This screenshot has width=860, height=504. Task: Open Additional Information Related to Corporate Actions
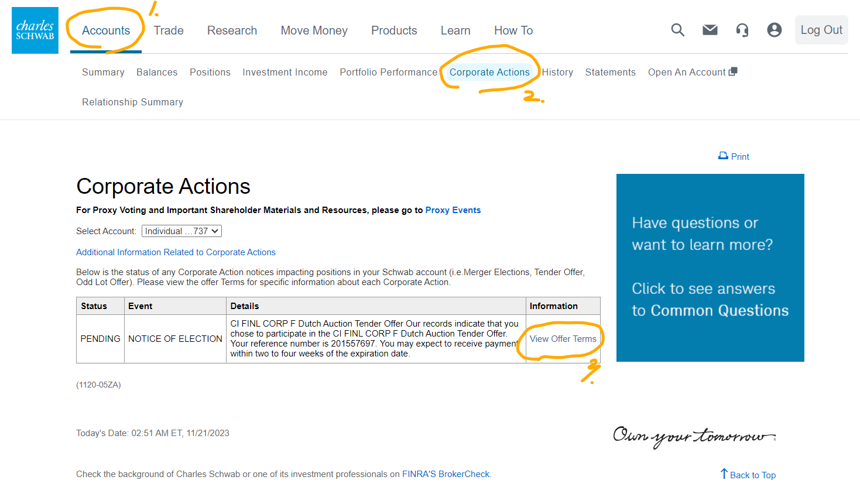click(x=176, y=252)
